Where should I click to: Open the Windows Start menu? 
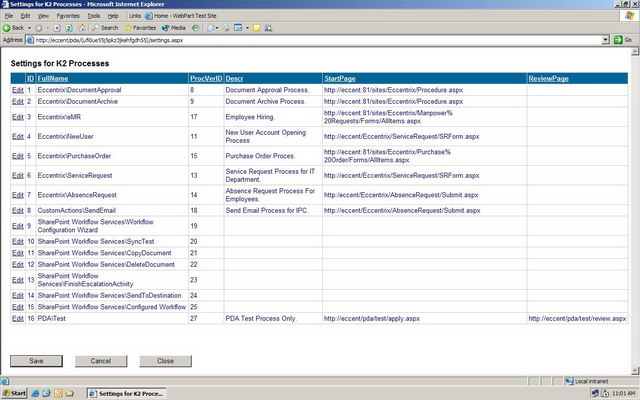14,393
